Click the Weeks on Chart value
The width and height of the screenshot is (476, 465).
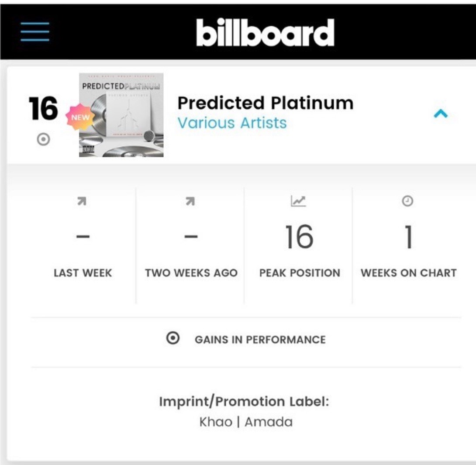pyautogui.click(x=408, y=237)
